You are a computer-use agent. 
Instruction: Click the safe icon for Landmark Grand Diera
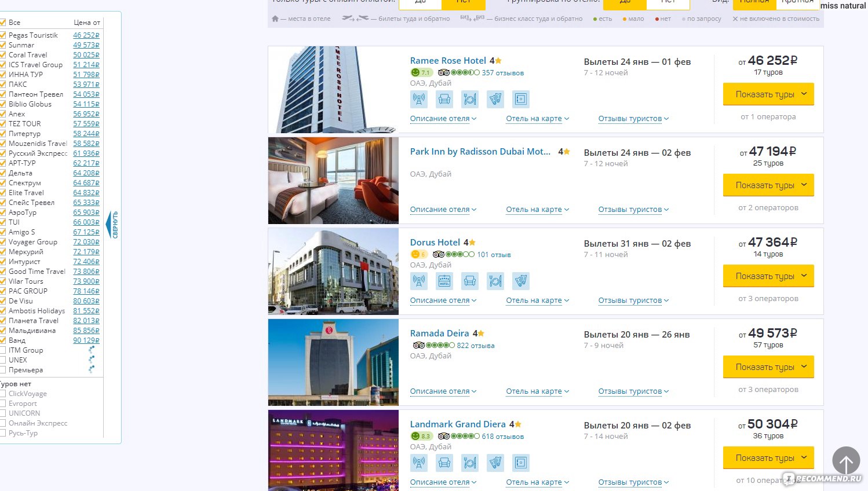coord(521,463)
